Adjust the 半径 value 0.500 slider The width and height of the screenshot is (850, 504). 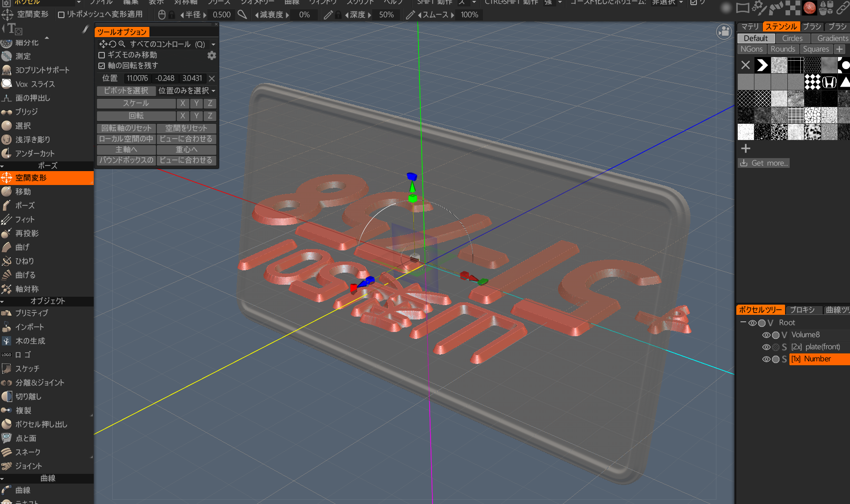pos(222,15)
